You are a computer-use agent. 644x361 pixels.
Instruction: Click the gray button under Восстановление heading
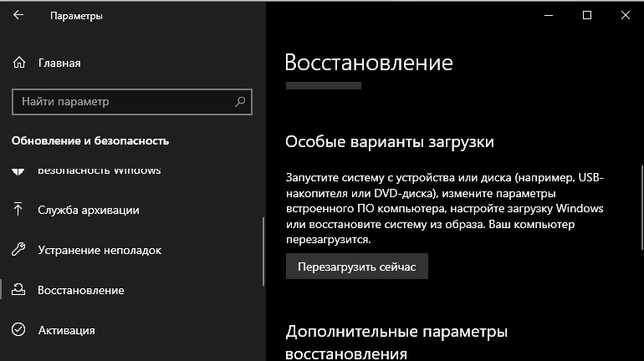tap(324, 86)
